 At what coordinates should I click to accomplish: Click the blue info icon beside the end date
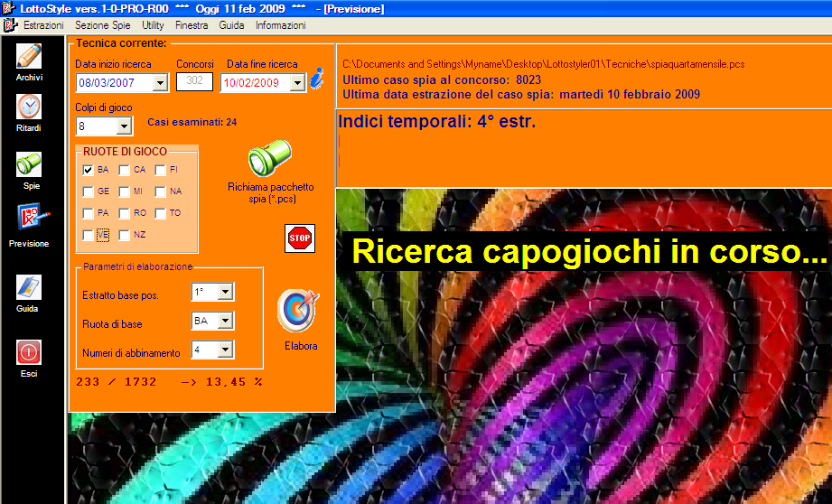[x=317, y=79]
